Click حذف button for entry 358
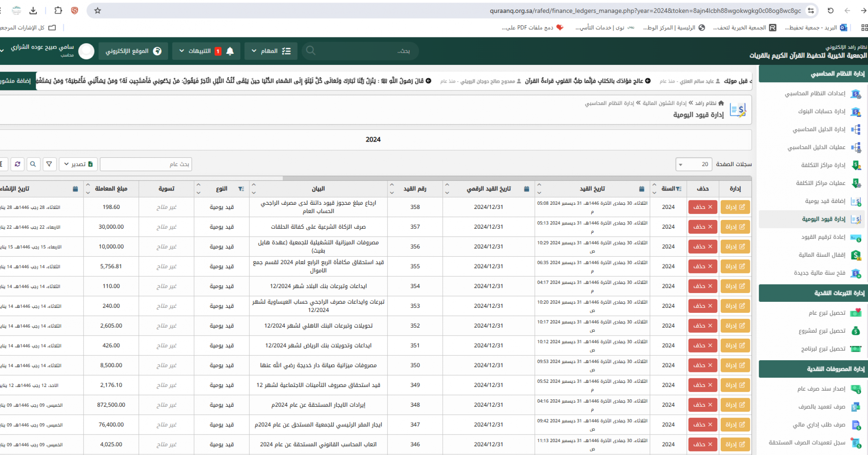This screenshot has height=455, width=868. click(703, 207)
